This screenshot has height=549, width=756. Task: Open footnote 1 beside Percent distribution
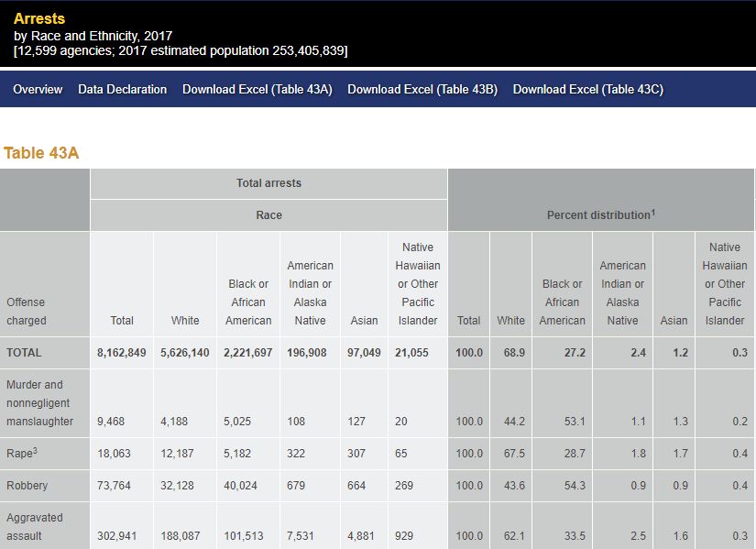point(652,212)
